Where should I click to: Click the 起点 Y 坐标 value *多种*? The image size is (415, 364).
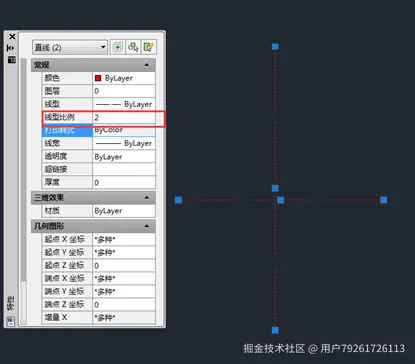(124, 252)
